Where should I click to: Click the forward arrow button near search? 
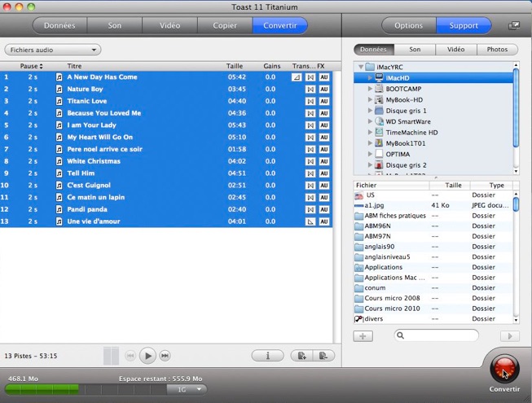(x=510, y=336)
